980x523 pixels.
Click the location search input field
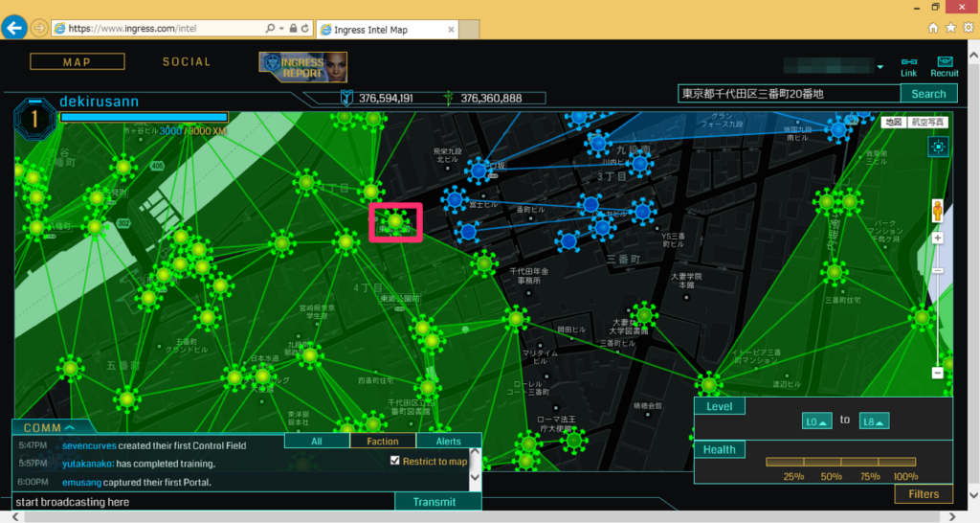click(x=789, y=93)
